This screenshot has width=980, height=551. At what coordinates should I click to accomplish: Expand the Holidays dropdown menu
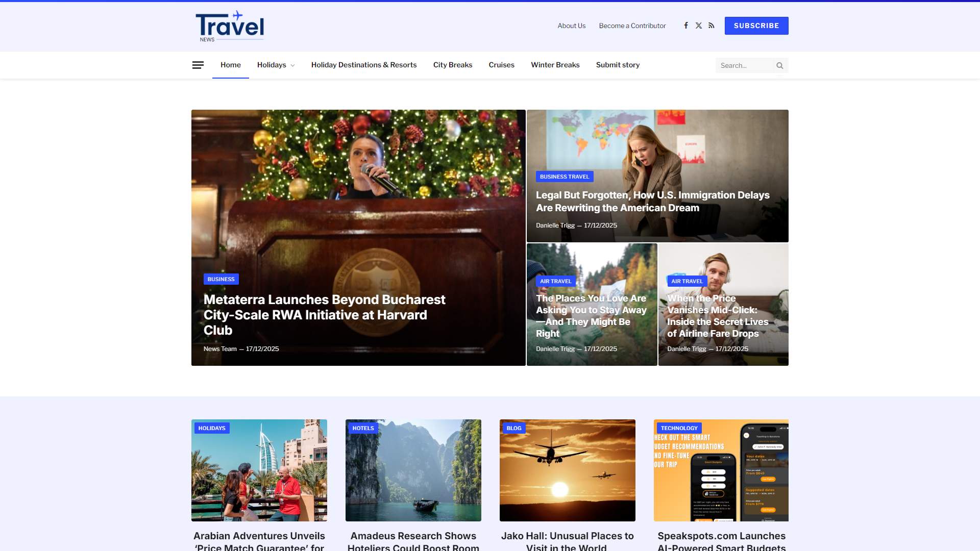(276, 65)
